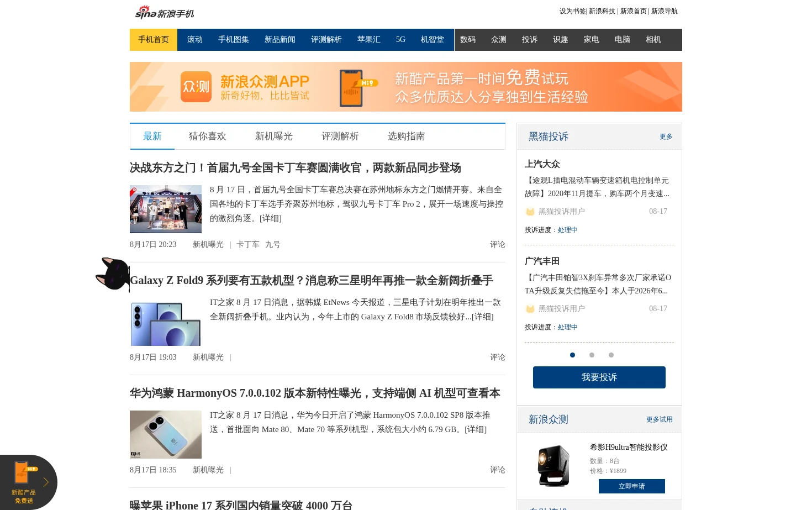This screenshot has width=812, height=510.
Task: Open the 上汽大众 complaint title
Action: pos(542,164)
